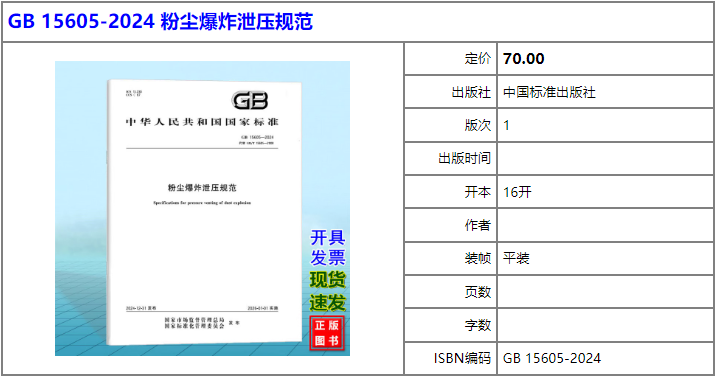
Task: Click the empty 出版时间 value cell
Action: point(605,159)
